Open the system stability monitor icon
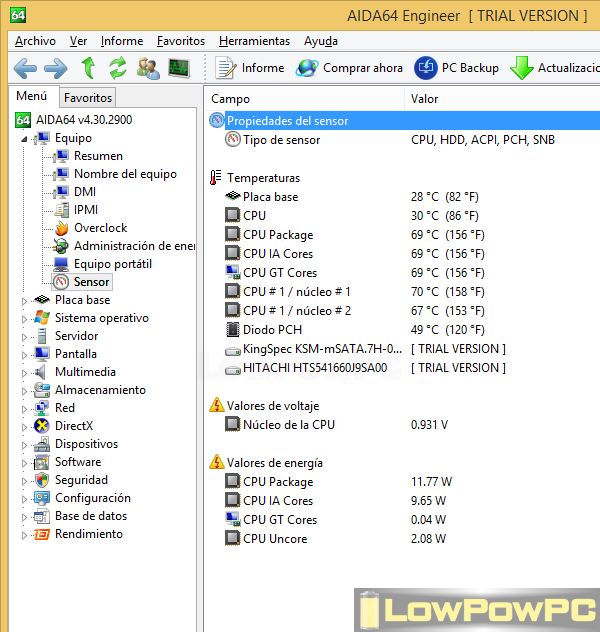The height and width of the screenshot is (632, 600). [179, 68]
